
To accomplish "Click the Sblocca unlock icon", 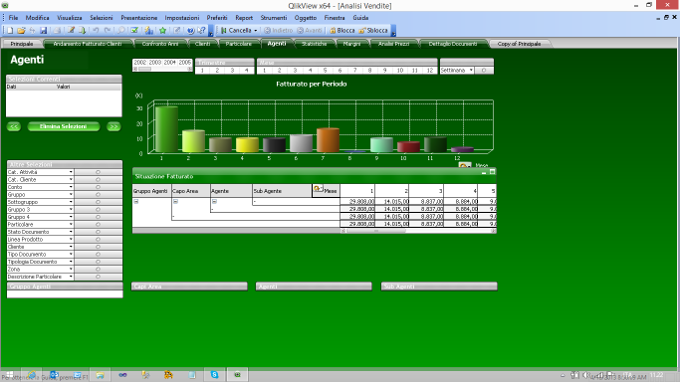I will click(x=363, y=30).
